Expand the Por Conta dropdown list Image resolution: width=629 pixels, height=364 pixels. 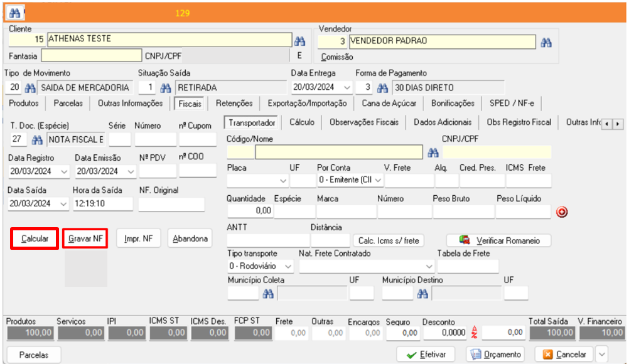click(379, 181)
